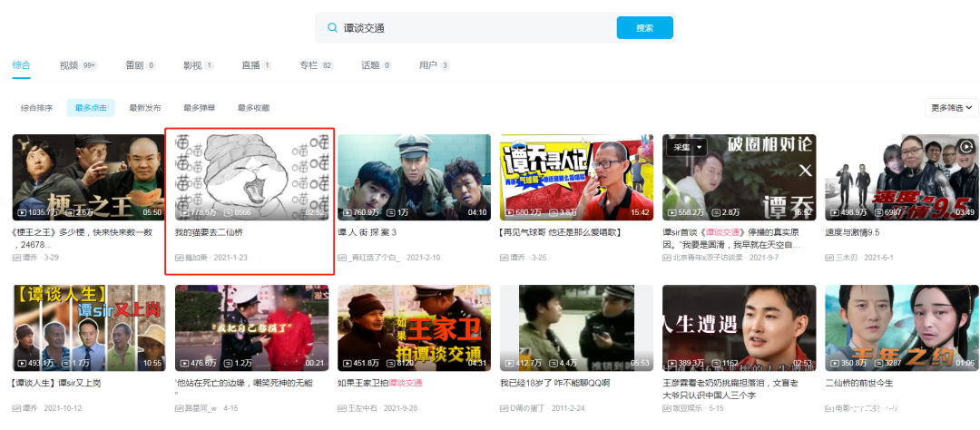Open video title 速度与激情9.5
980x430 pixels.
pos(852,232)
